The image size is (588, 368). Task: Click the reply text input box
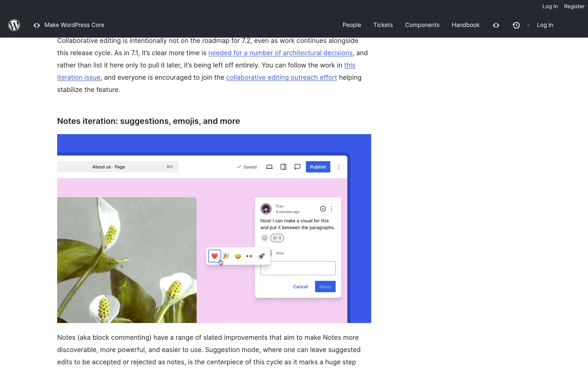[x=298, y=268]
